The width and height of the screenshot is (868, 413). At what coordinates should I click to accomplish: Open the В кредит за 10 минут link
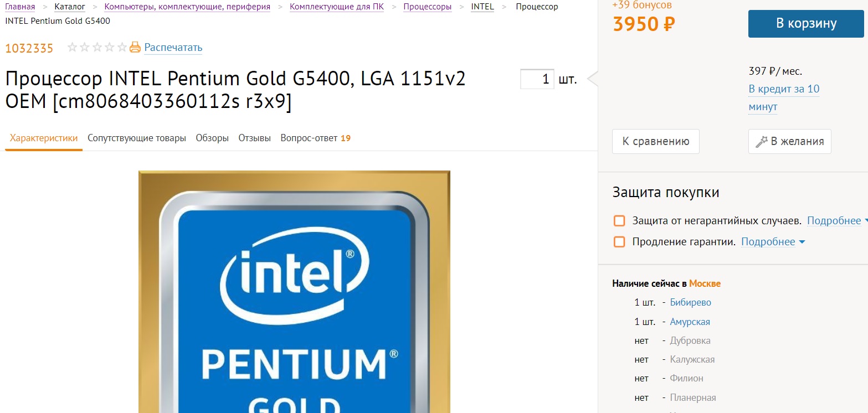[784, 97]
